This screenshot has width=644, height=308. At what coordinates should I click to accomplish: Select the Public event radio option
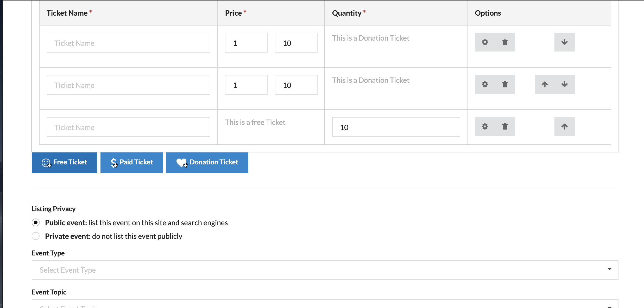36,223
